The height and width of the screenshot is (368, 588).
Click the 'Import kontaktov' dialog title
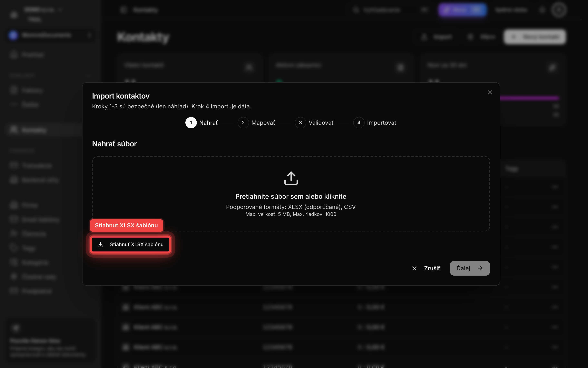[x=121, y=96]
